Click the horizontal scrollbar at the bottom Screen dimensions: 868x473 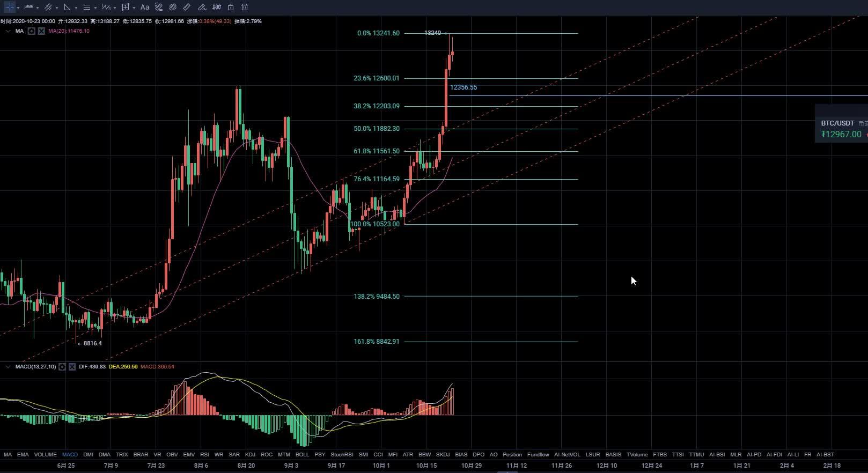pyautogui.click(x=507, y=472)
